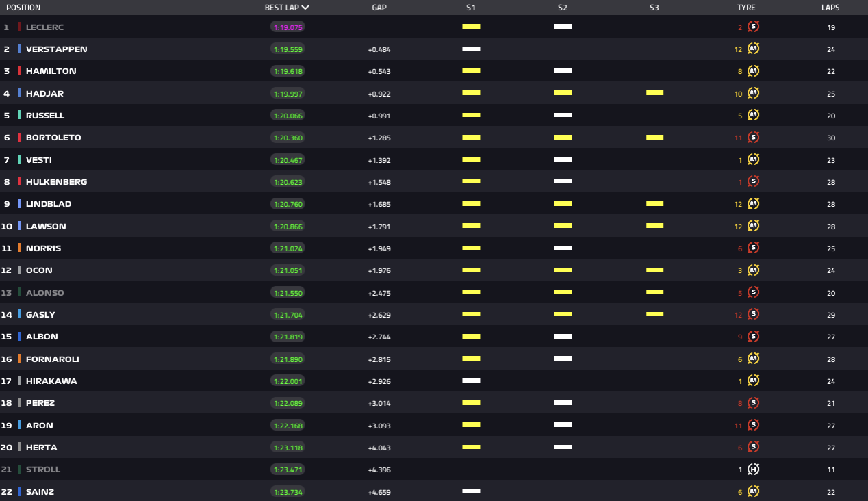Click the soft tyre icon in Leclerc's row
This screenshot has height=501, width=868.
(754, 27)
